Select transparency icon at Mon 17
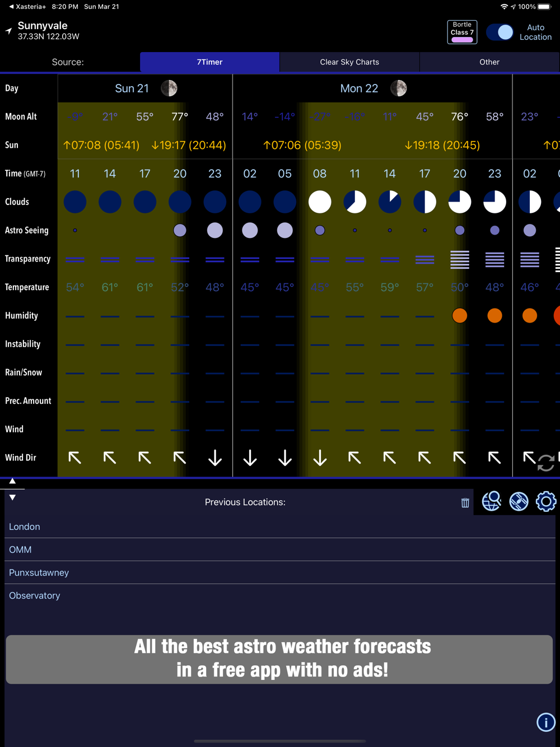 point(424,259)
